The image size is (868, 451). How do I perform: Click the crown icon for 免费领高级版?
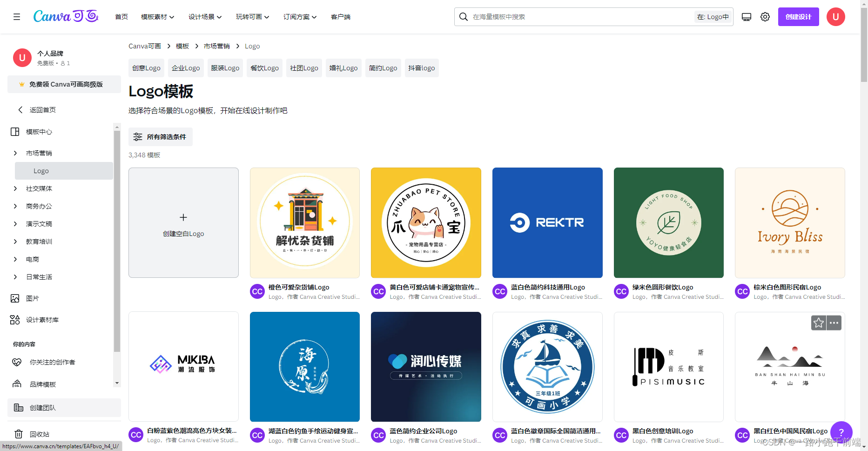click(21, 84)
